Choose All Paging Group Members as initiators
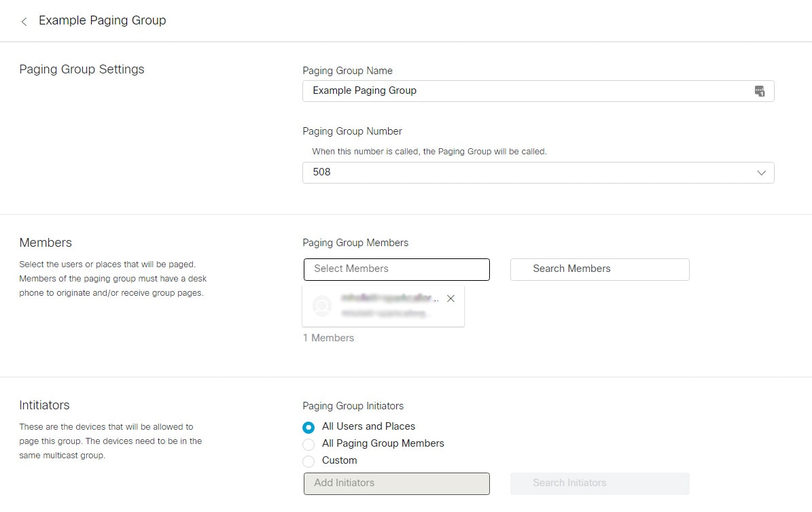 click(308, 444)
